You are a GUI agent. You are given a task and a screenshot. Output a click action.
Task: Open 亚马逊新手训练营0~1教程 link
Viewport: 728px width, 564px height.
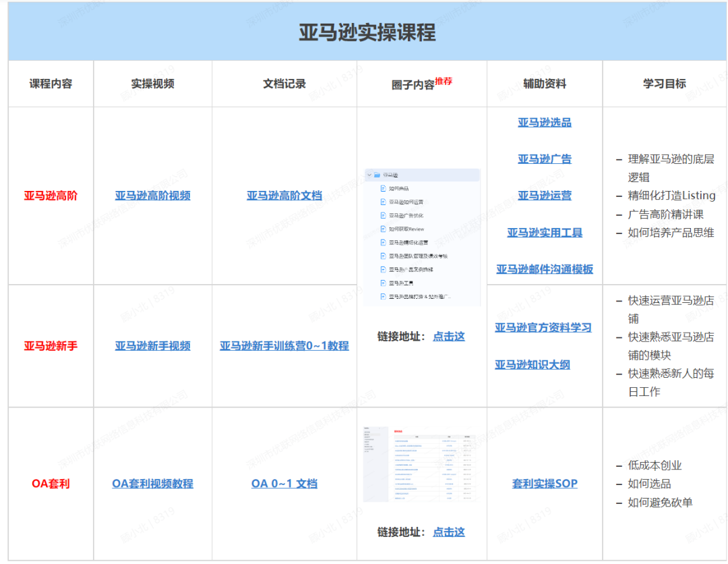[x=284, y=345]
